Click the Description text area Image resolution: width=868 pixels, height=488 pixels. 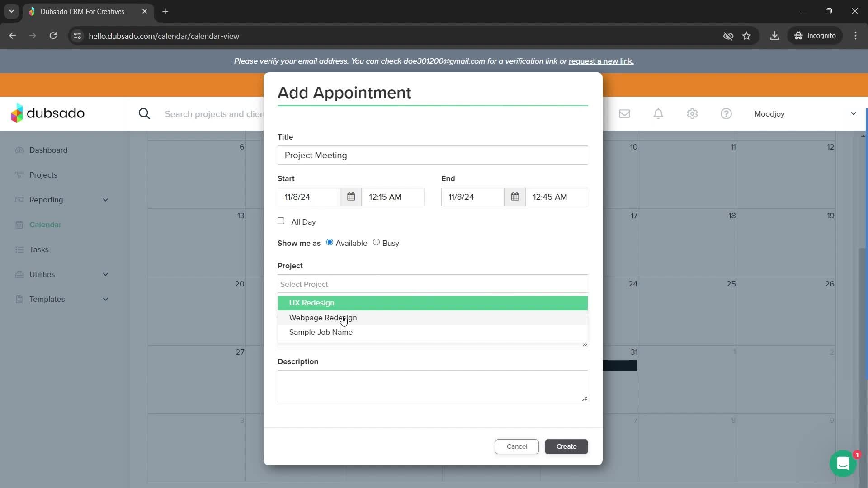(x=433, y=386)
